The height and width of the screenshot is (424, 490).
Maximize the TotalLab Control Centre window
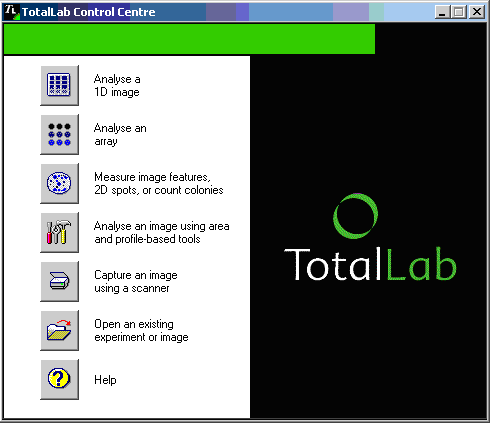[459, 12]
